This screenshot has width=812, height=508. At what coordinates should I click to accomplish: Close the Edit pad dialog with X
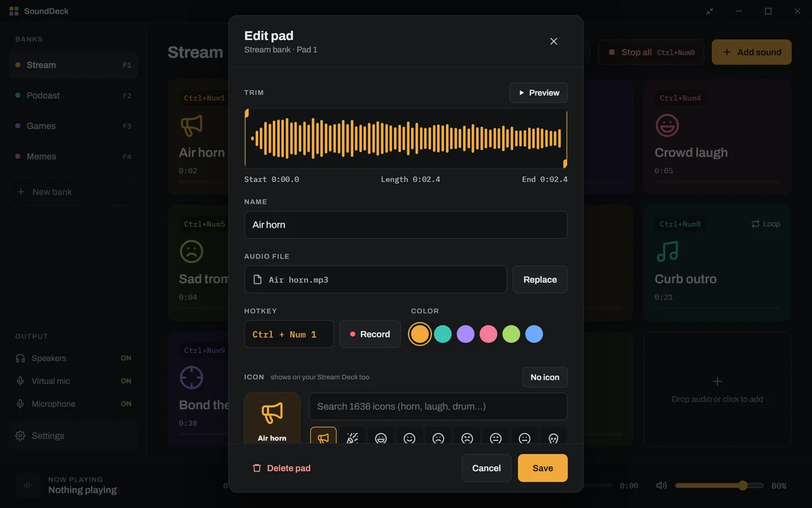coord(554,41)
